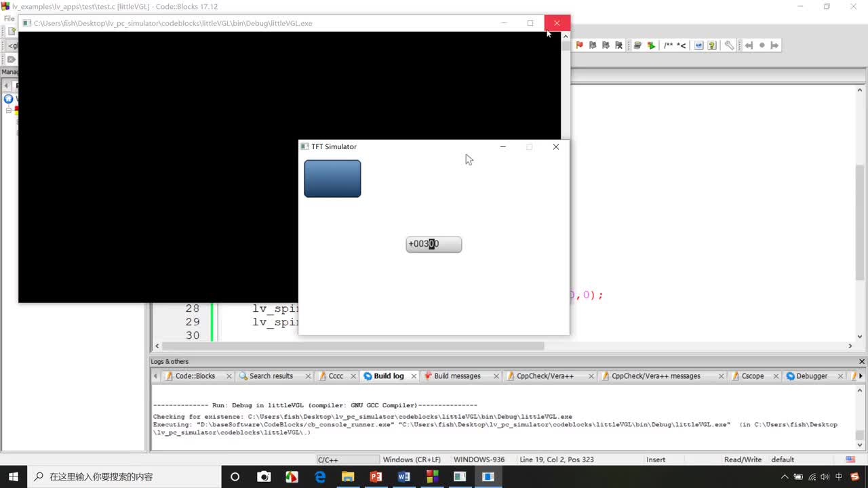Show hidden system tray icons
The image size is (868, 488).
click(x=784, y=477)
